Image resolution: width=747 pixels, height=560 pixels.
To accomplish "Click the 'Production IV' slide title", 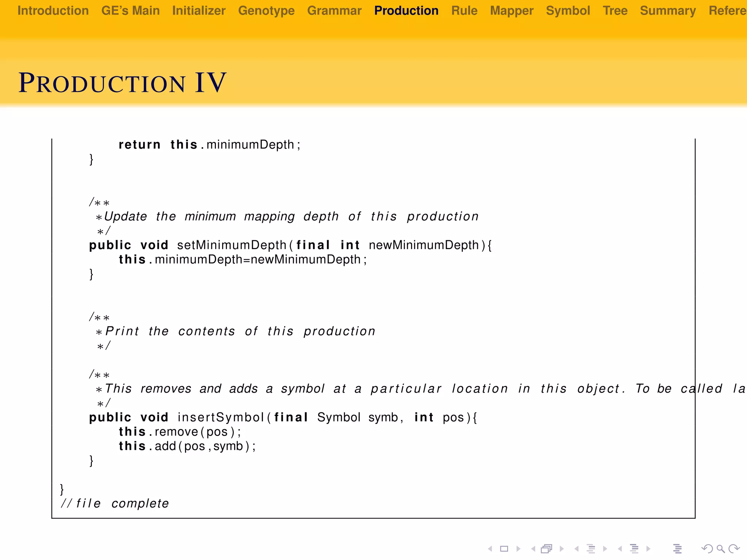I will [123, 83].
